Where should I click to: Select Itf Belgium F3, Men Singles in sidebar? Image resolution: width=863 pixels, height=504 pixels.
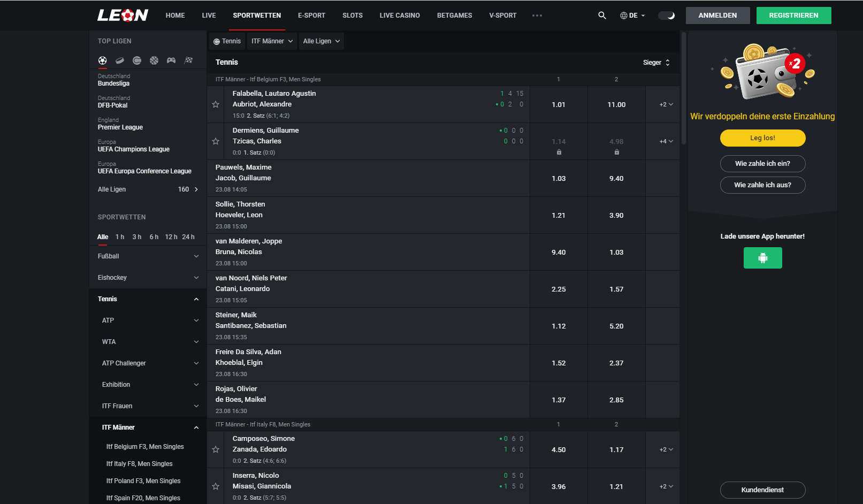145,447
